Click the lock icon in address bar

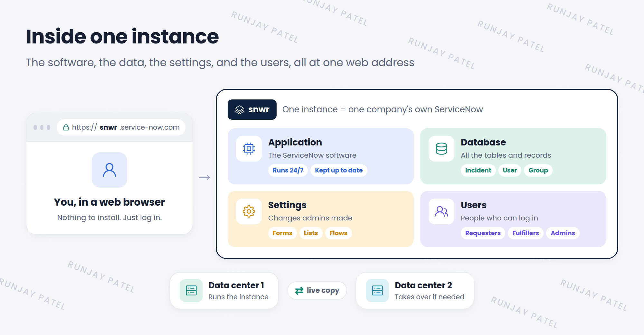[66, 127]
